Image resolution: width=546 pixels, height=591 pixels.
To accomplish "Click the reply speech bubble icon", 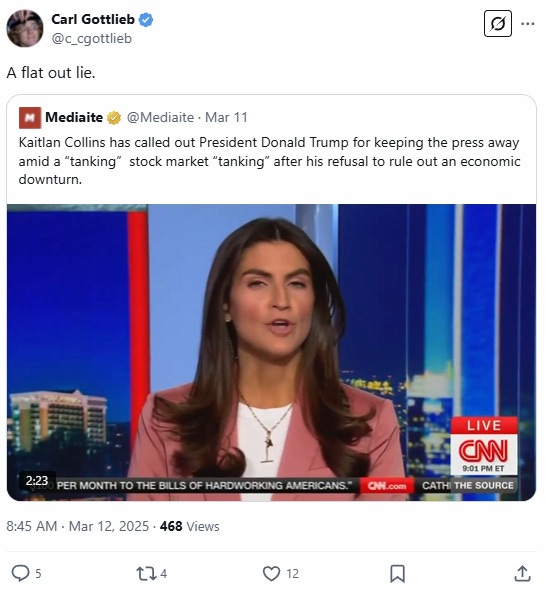I will (20, 573).
